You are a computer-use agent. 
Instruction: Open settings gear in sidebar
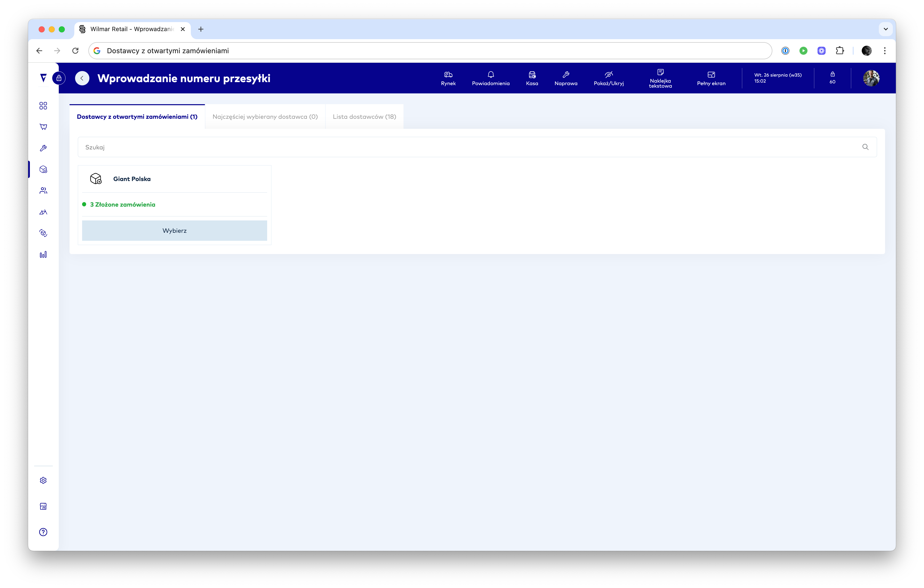pyautogui.click(x=43, y=480)
